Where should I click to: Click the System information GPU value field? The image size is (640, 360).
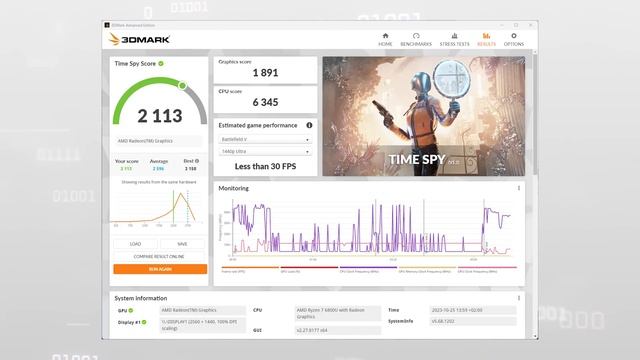click(203, 311)
